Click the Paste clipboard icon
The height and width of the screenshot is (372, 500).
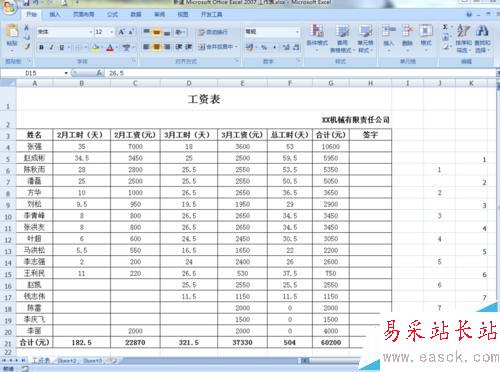[x=12, y=32]
